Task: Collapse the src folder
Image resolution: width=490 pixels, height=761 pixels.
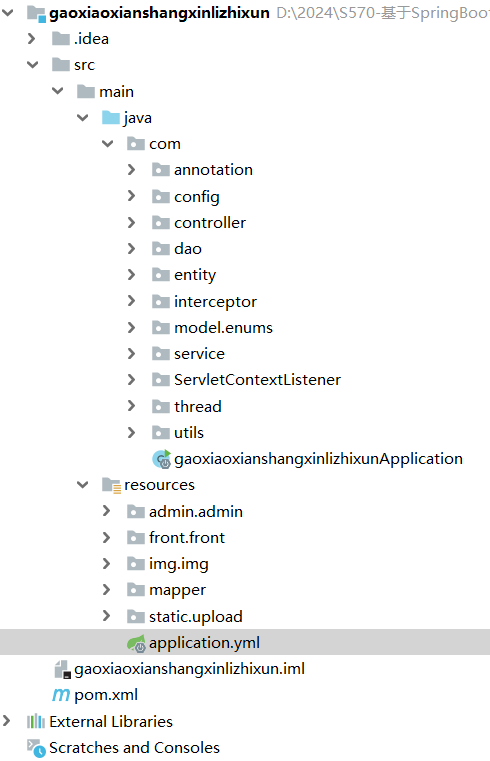Action: [x=32, y=65]
